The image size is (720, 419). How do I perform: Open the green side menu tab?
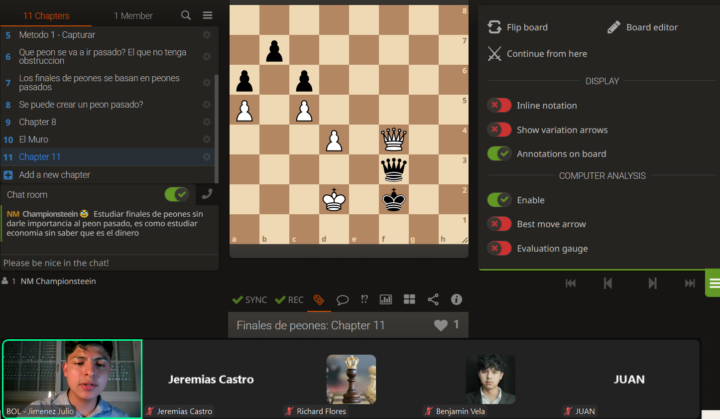(713, 283)
